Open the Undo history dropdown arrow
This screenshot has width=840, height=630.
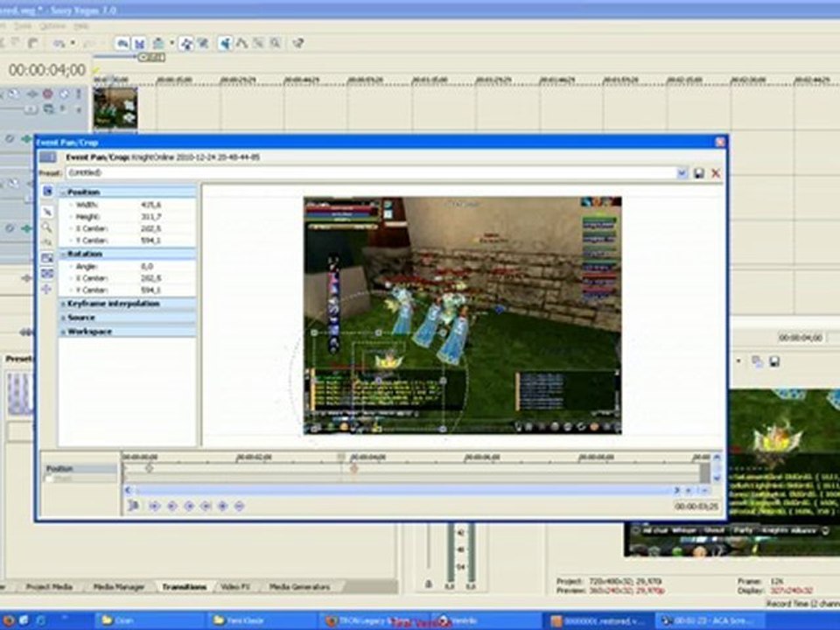pos(73,44)
